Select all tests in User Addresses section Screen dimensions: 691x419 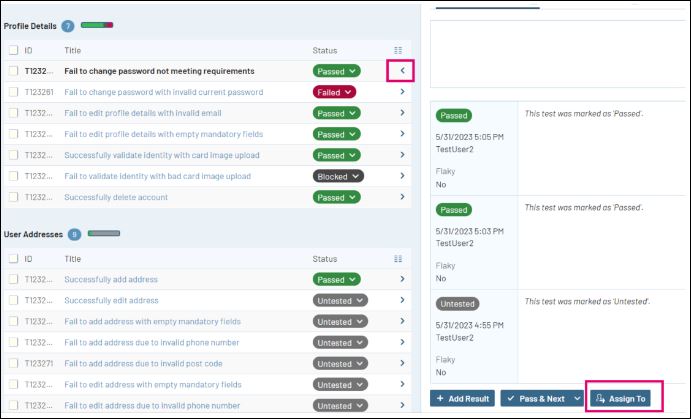pos(13,258)
